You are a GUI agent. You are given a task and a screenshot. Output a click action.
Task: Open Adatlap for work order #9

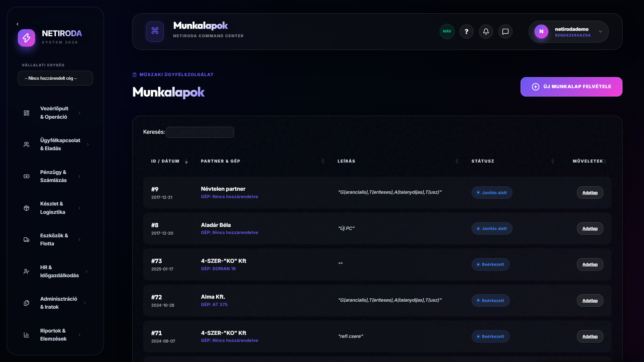590,193
